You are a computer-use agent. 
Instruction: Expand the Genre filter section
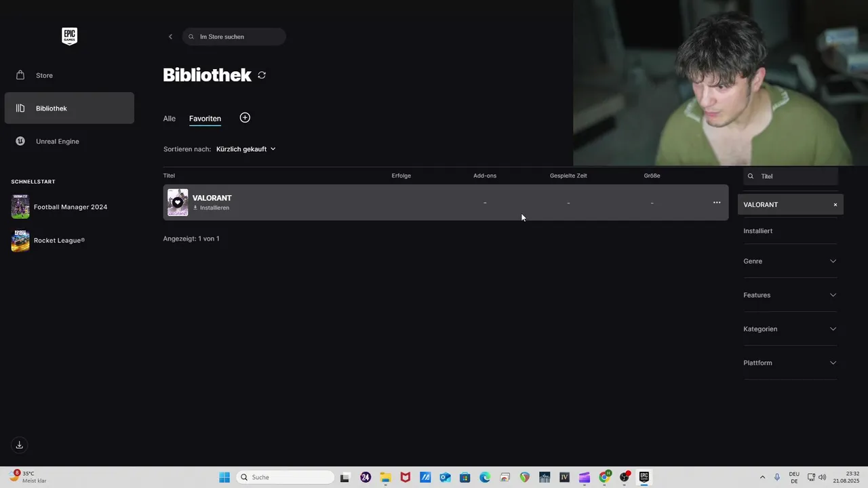click(790, 261)
